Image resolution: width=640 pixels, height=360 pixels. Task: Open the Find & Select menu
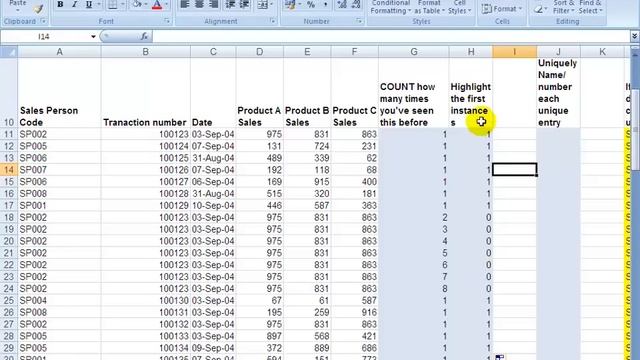pyautogui.click(x=590, y=7)
